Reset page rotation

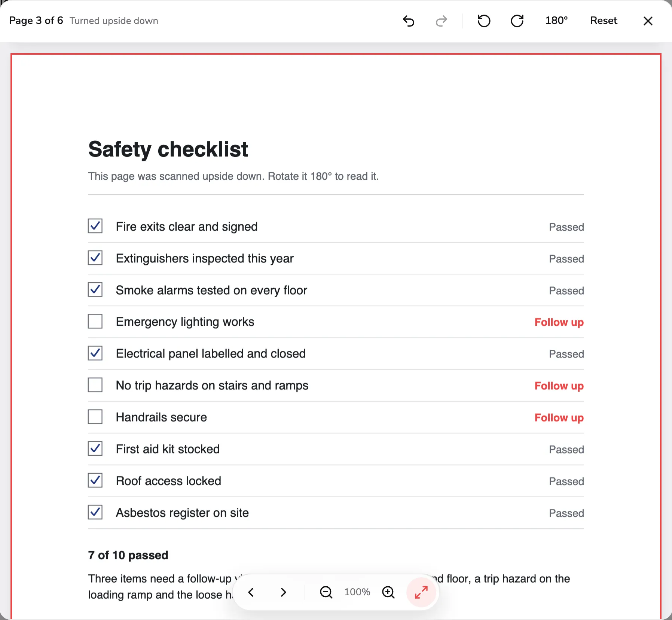[x=604, y=21]
